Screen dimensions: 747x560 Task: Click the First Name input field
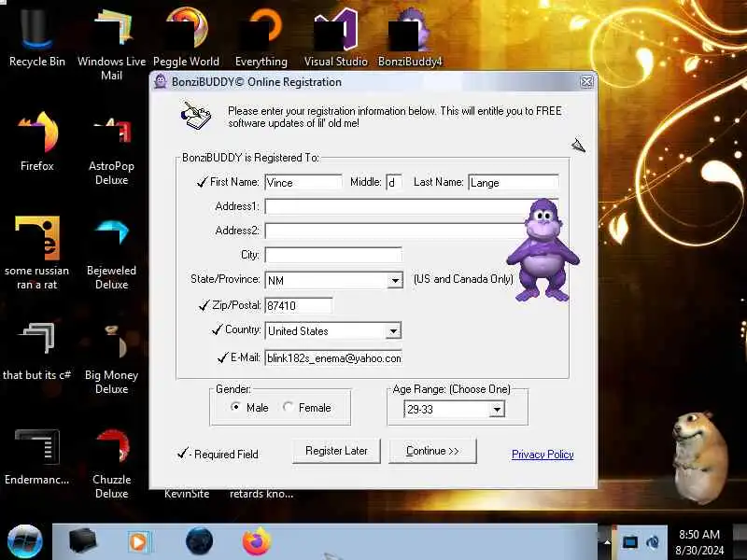point(303,182)
